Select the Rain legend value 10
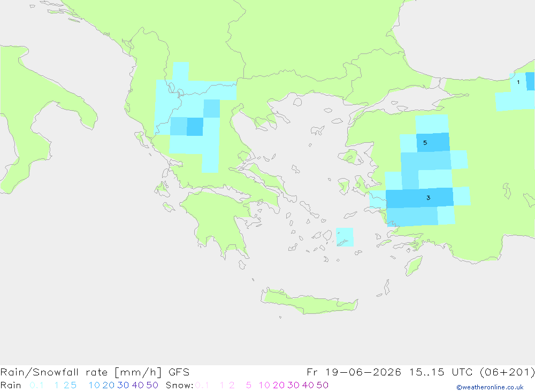Screen dimensions: 535x392 click(94, 385)
